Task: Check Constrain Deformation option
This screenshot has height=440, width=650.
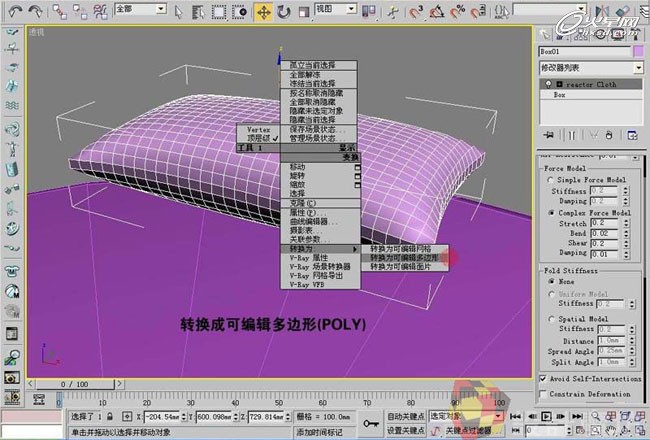Action: point(543,393)
